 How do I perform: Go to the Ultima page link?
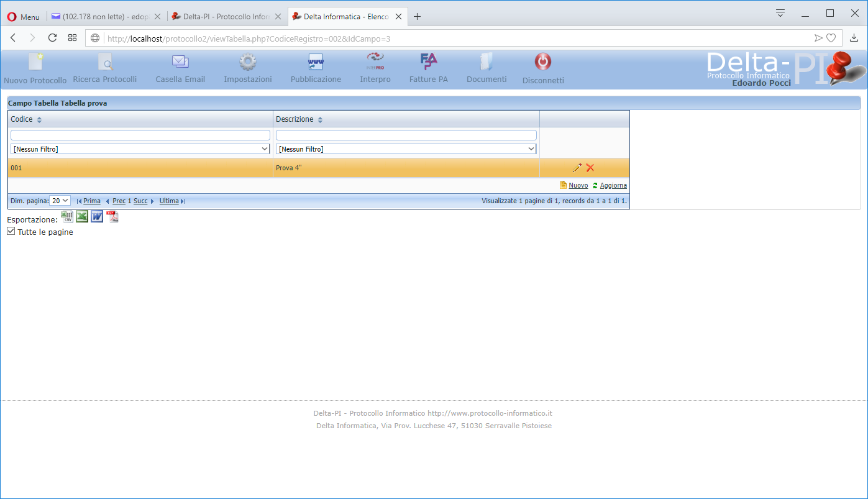(169, 201)
